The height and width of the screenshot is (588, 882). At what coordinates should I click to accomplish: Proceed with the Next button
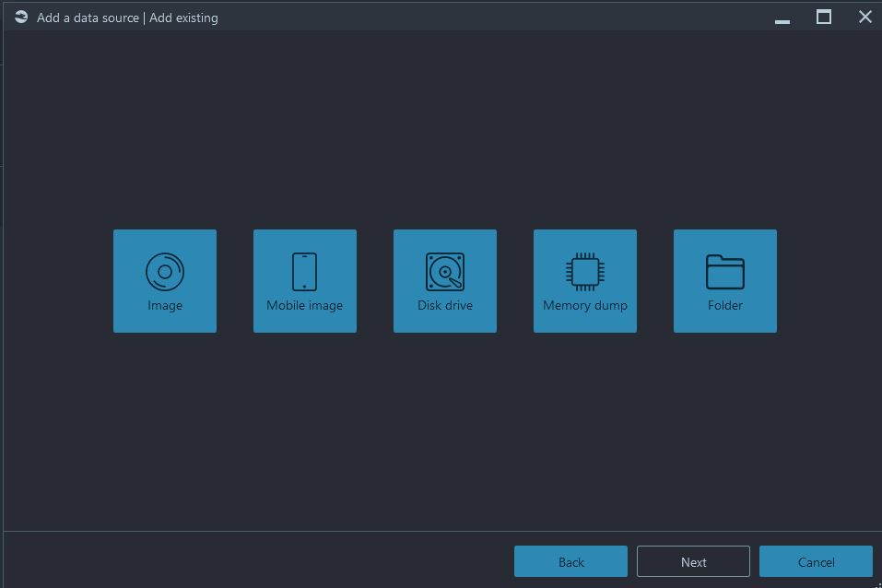(x=694, y=561)
